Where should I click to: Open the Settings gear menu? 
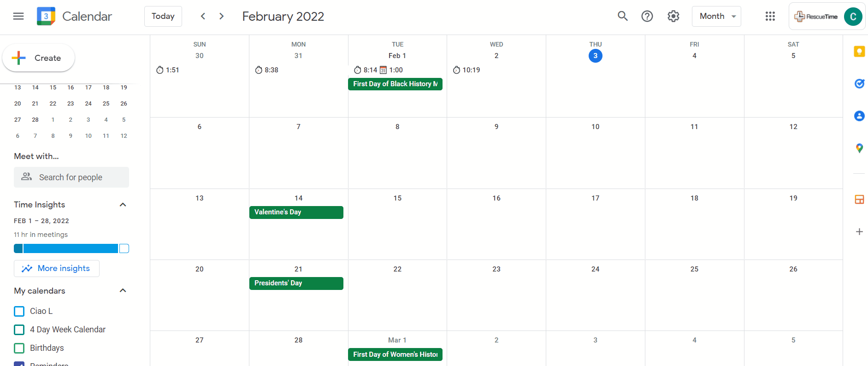[673, 16]
